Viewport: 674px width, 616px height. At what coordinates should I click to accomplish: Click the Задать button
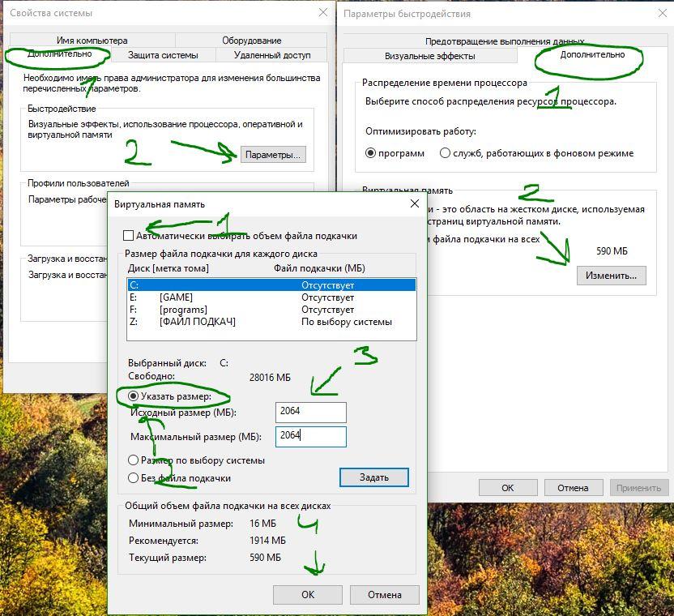click(374, 477)
